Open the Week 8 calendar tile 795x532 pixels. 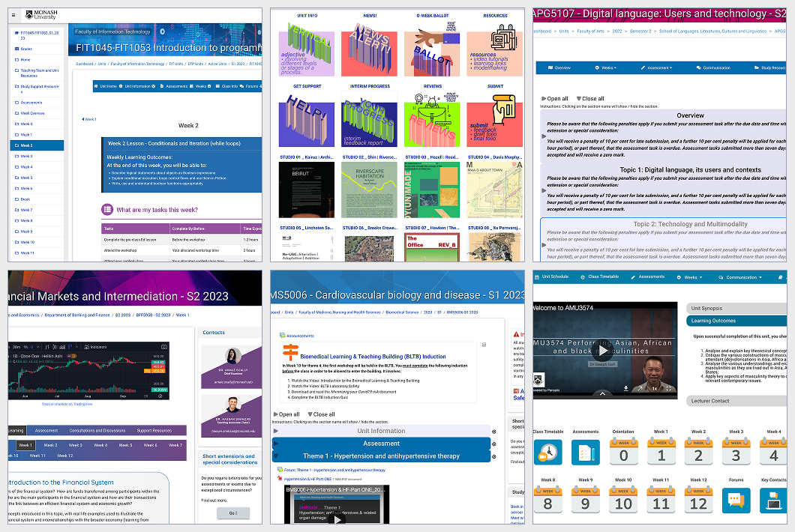pyautogui.click(x=547, y=500)
